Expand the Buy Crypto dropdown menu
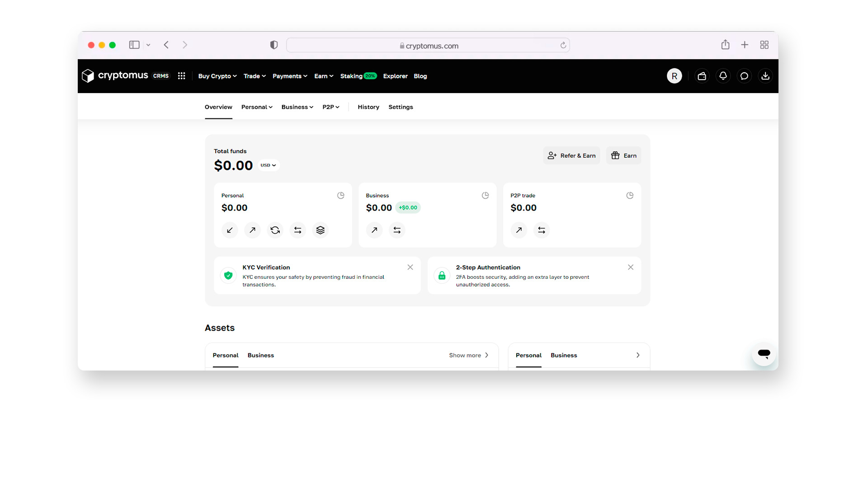868x488 pixels. pos(217,76)
